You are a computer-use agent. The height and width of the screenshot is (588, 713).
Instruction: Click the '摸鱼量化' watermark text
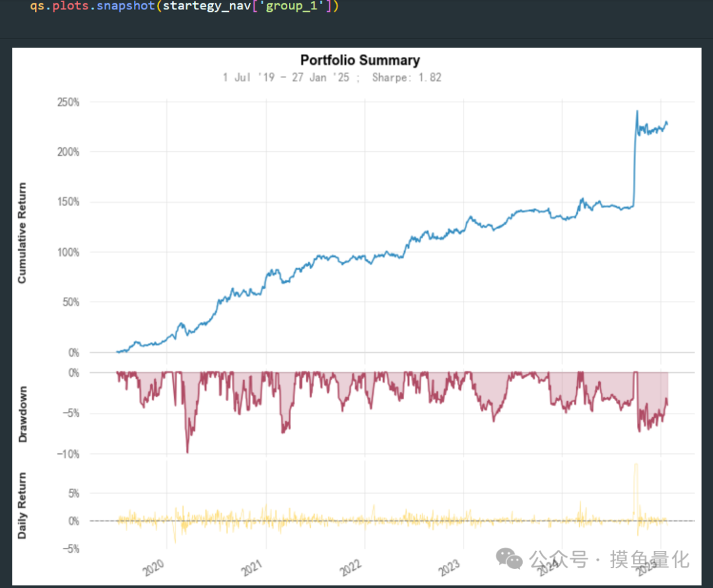[x=649, y=560]
